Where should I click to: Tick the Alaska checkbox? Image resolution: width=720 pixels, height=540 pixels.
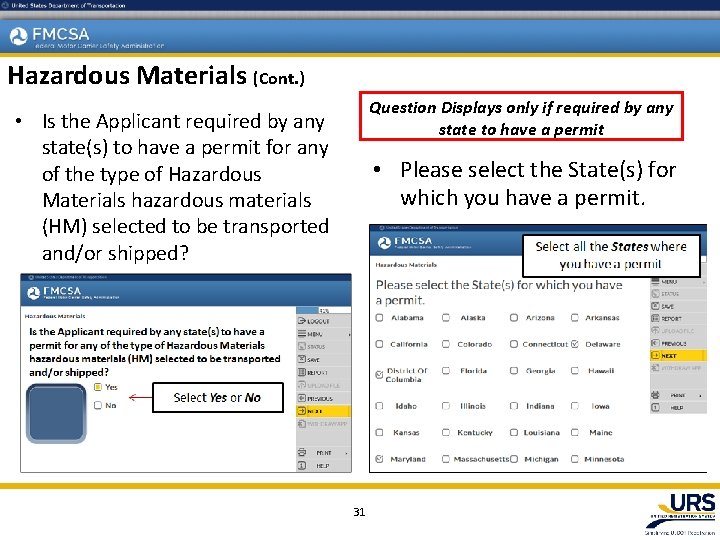click(445, 318)
